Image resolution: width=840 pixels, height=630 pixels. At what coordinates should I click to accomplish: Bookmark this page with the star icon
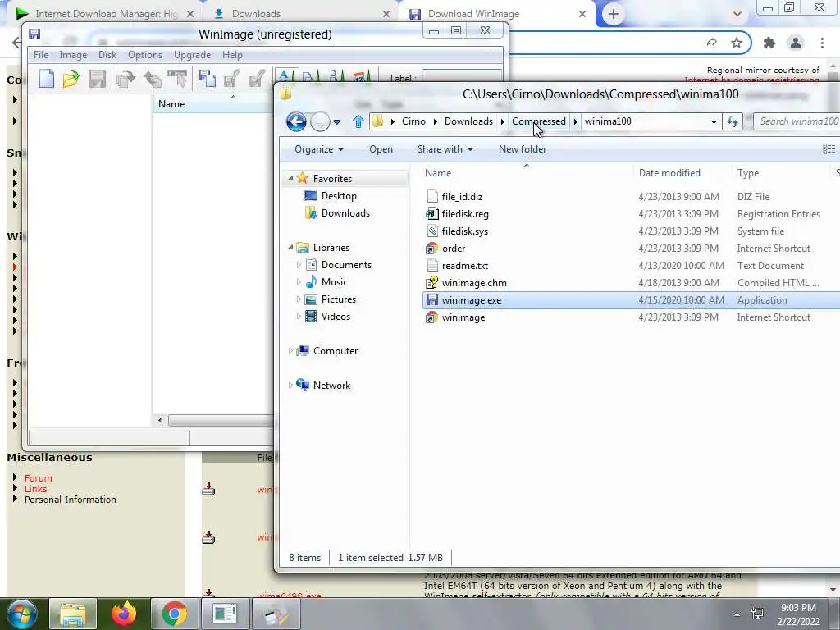(x=737, y=43)
